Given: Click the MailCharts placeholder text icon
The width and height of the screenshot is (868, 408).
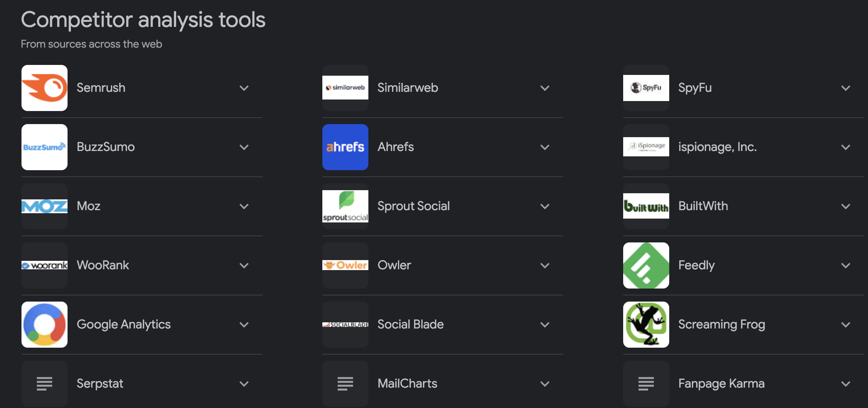Looking at the screenshot, I should pos(345,384).
